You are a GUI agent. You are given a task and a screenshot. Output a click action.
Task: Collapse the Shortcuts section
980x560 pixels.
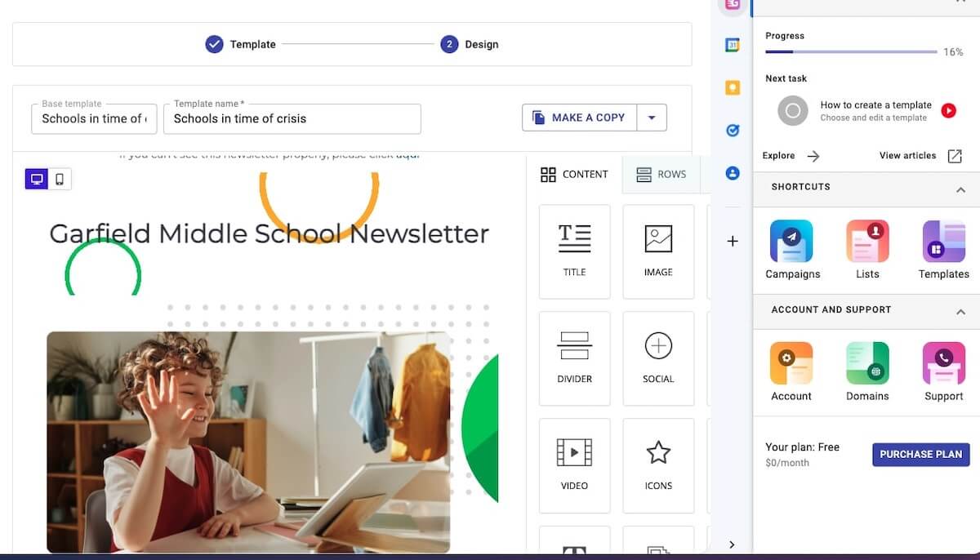click(960, 189)
